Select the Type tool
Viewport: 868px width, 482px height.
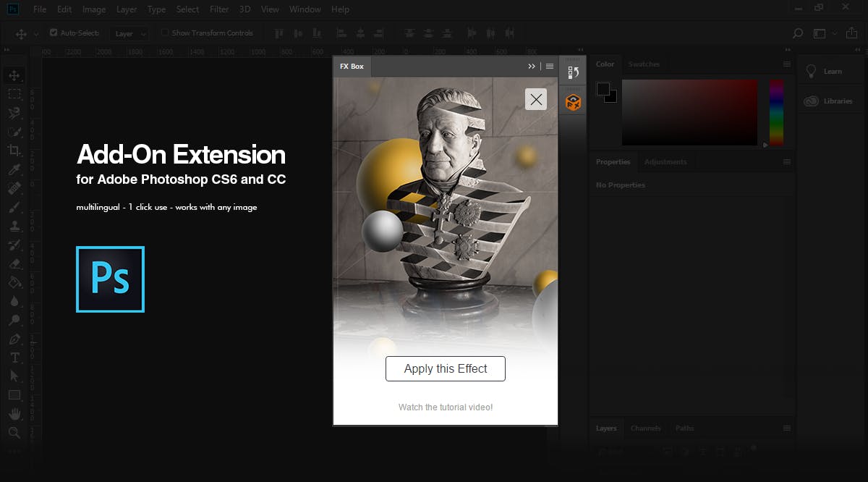click(x=15, y=358)
